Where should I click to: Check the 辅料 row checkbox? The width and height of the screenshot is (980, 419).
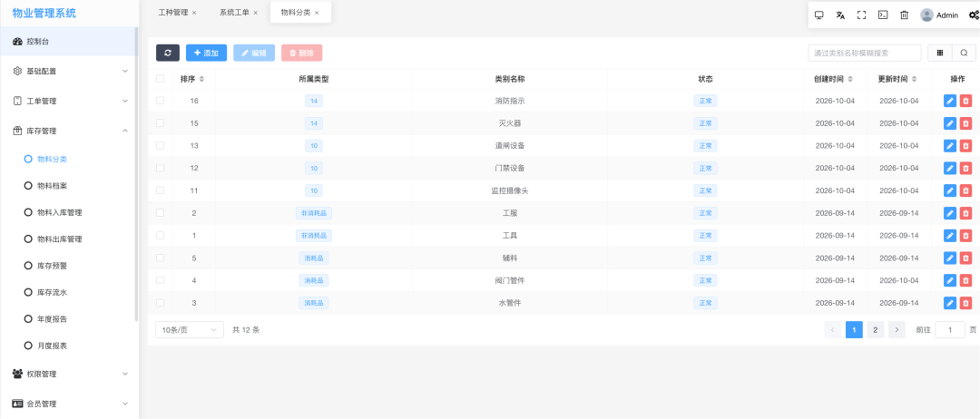point(160,258)
